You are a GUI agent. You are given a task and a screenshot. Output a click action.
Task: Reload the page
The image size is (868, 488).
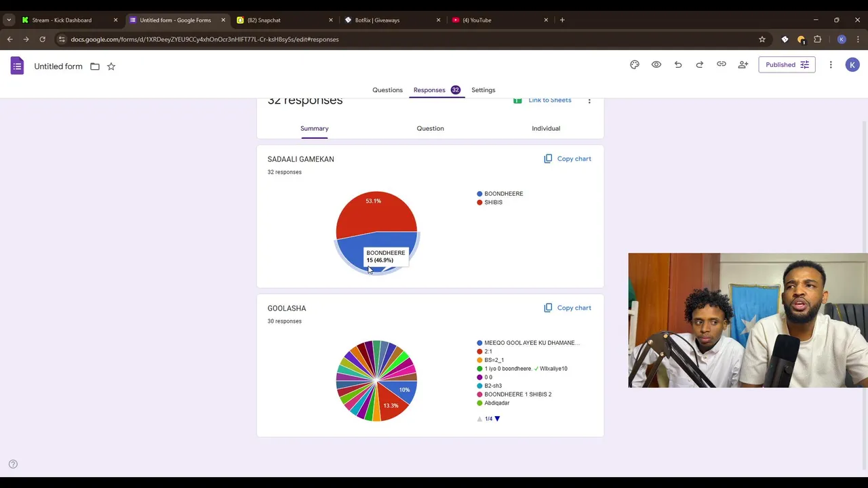pos(43,39)
